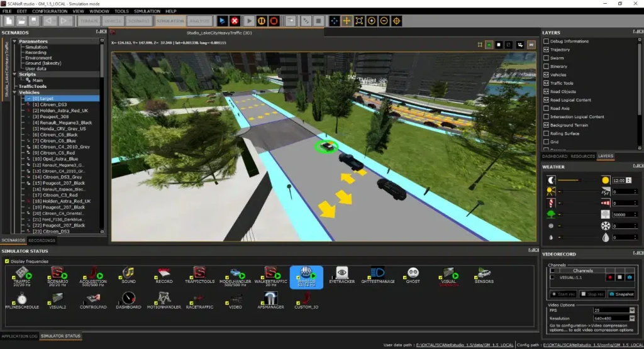
Task: Click the TERRAIN mode button
Action: tap(89, 21)
